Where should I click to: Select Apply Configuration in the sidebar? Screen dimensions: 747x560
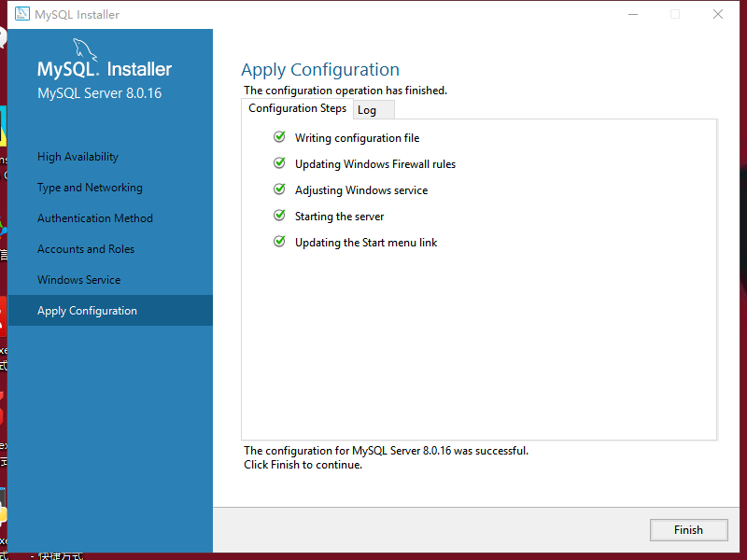coord(110,311)
